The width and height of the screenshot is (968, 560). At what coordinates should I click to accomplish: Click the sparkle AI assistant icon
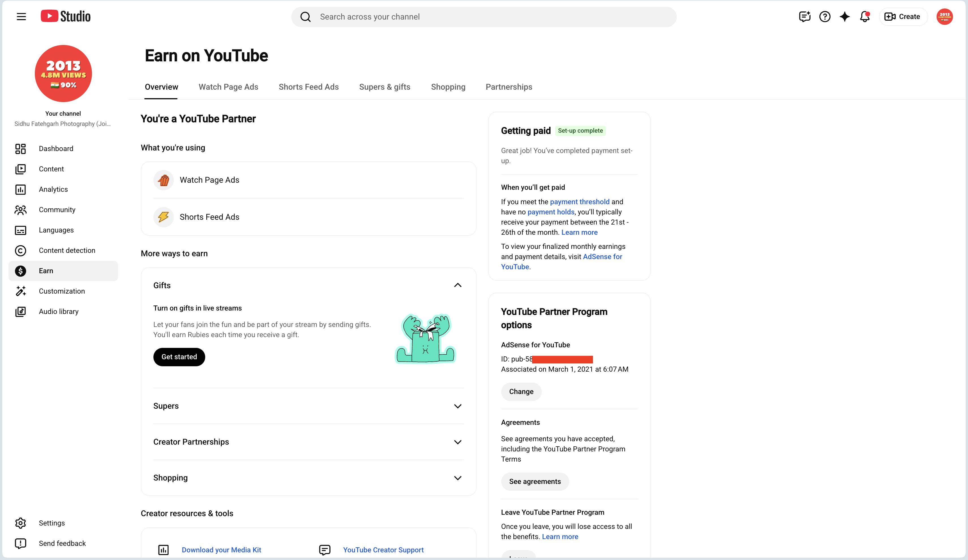pyautogui.click(x=845, y=16)
